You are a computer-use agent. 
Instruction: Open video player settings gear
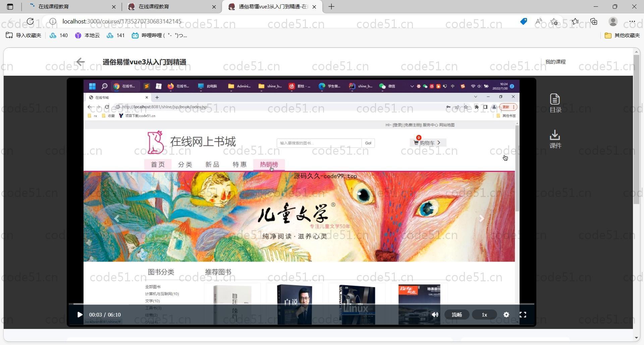506,315
